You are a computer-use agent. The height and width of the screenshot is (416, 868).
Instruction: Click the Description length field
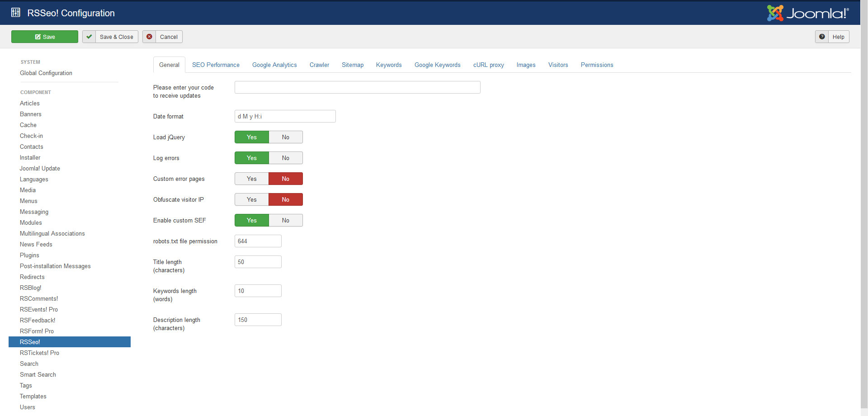click(258, 320)
